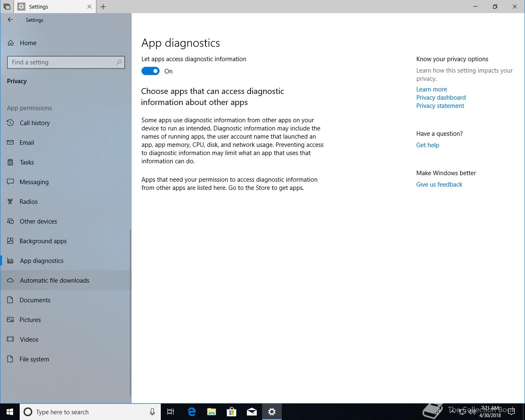Image resolution: width=525 pixels, height=420 pixels.
Task: Click the microphone icon in taskbar search
Action: click(152, 412)
